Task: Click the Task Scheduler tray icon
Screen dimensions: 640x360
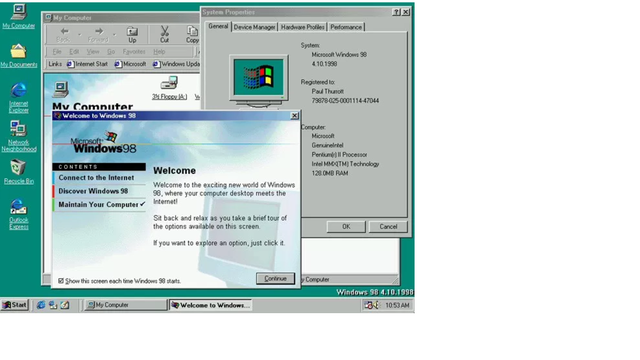Action: click(x=369, y=305)
